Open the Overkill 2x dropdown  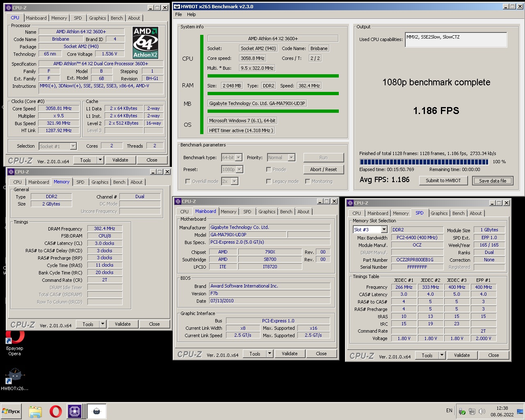[234, 181]
